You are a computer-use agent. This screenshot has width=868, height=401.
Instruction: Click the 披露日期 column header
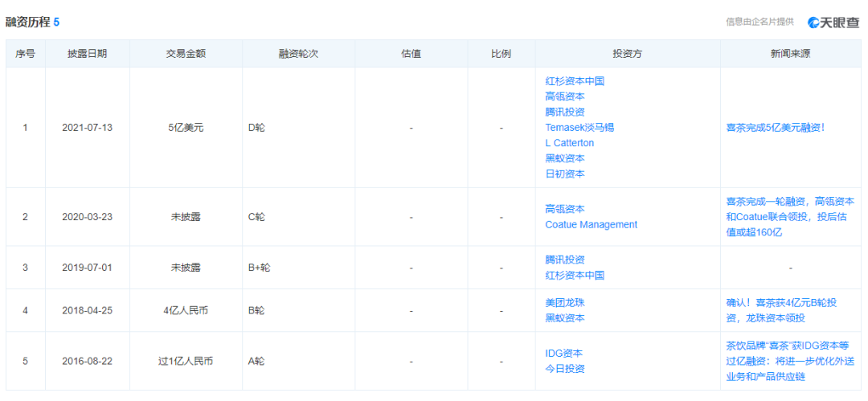tap(88, 54)
